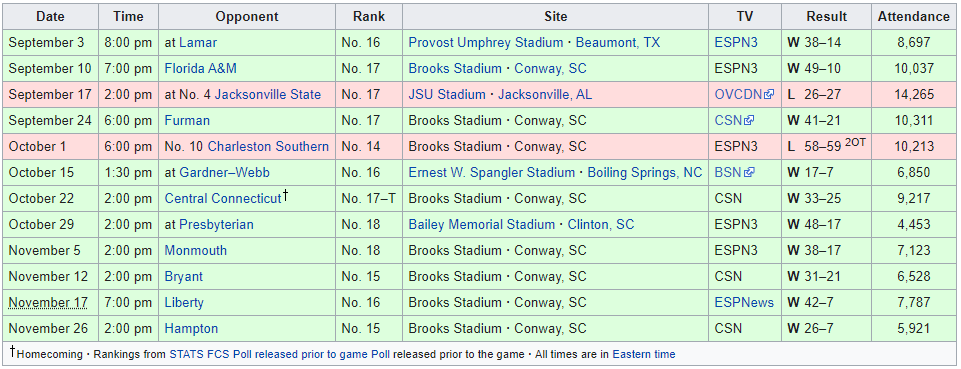The image size is (961, 369).
Task: Follow the Eastern time link
Action: (x=644, y=354)
